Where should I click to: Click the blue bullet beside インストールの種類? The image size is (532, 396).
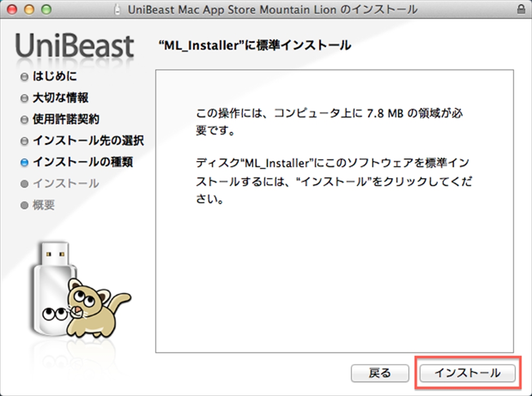24,162
